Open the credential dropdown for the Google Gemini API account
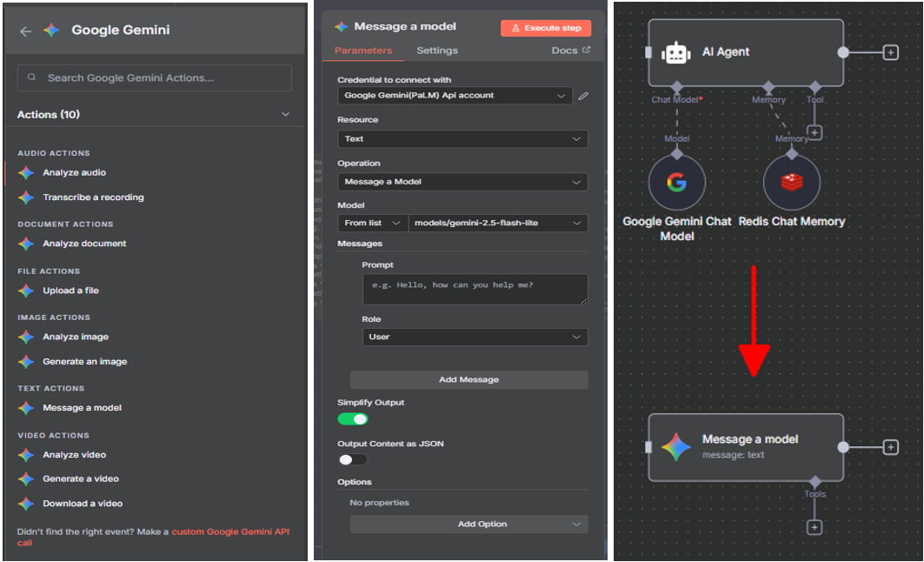The height and width of the screenshot is (562, 924). pyautogui.click(x=455, y=96)
